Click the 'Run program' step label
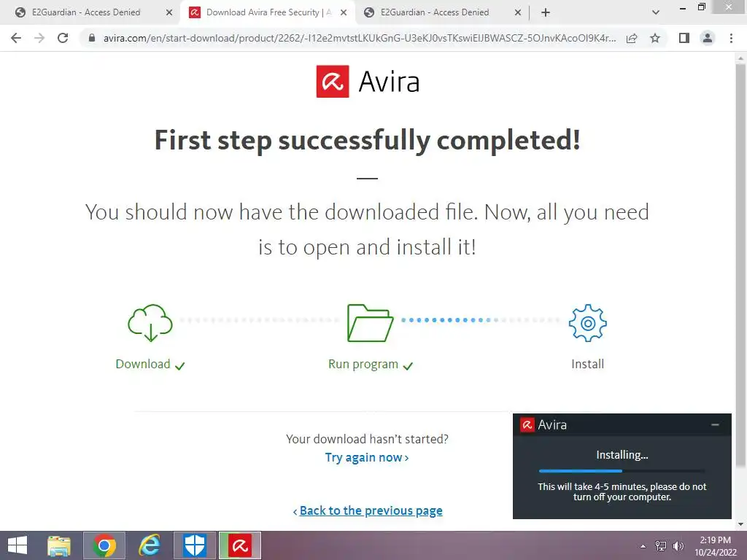 (363, 365)
